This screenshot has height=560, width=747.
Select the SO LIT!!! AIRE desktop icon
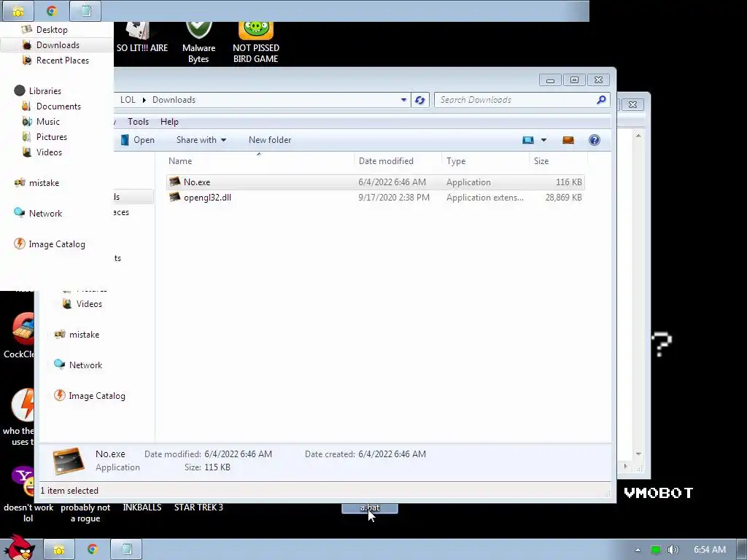click(x=142, y=38)
